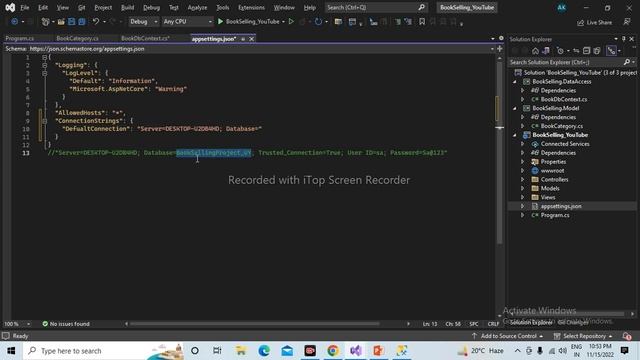Click the editor horizontal scrollbar
The image size is (640, 360).
tap(255, 324)
